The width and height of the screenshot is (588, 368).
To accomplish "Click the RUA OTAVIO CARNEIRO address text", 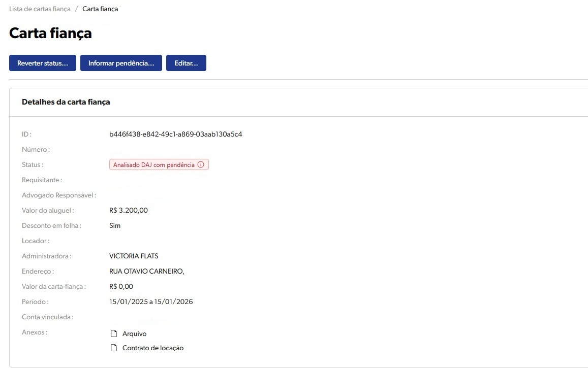I will click(146, 271).
